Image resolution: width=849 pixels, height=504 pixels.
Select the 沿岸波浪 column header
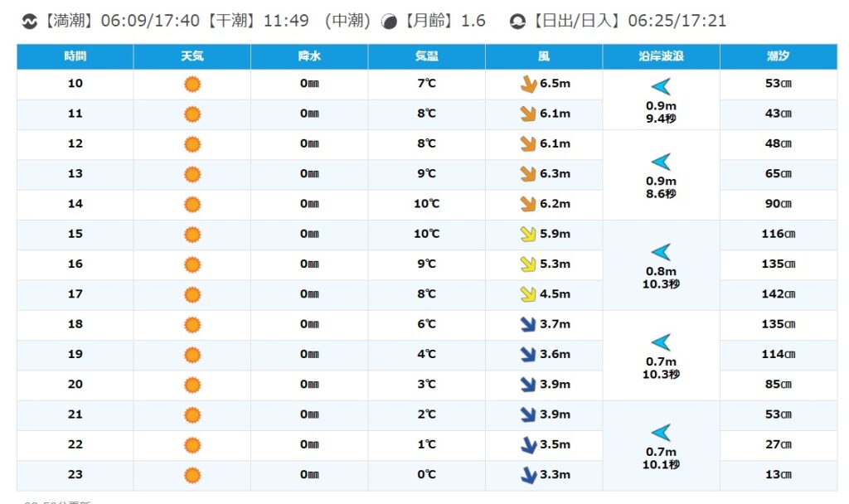point(661,57)
